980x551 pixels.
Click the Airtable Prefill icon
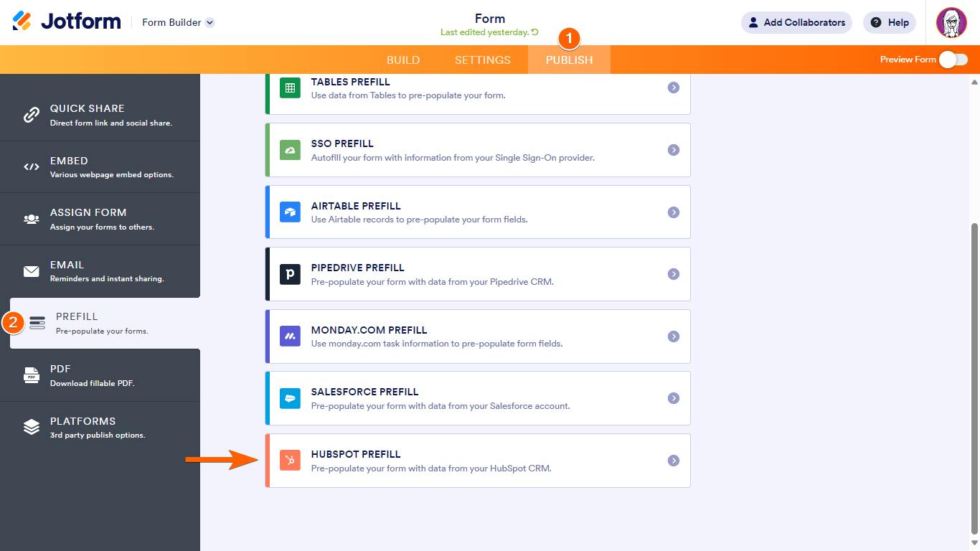tap(290, 212)
